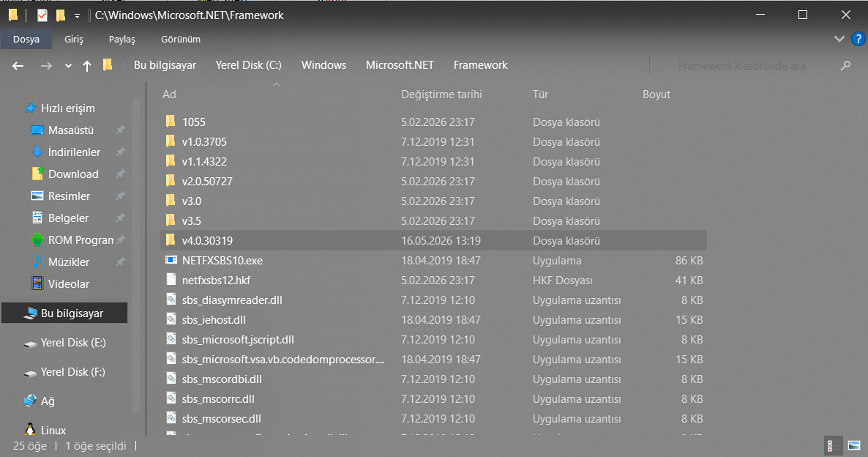
Task: Open Videolar in the sidebar
Action: pos(69,284)
